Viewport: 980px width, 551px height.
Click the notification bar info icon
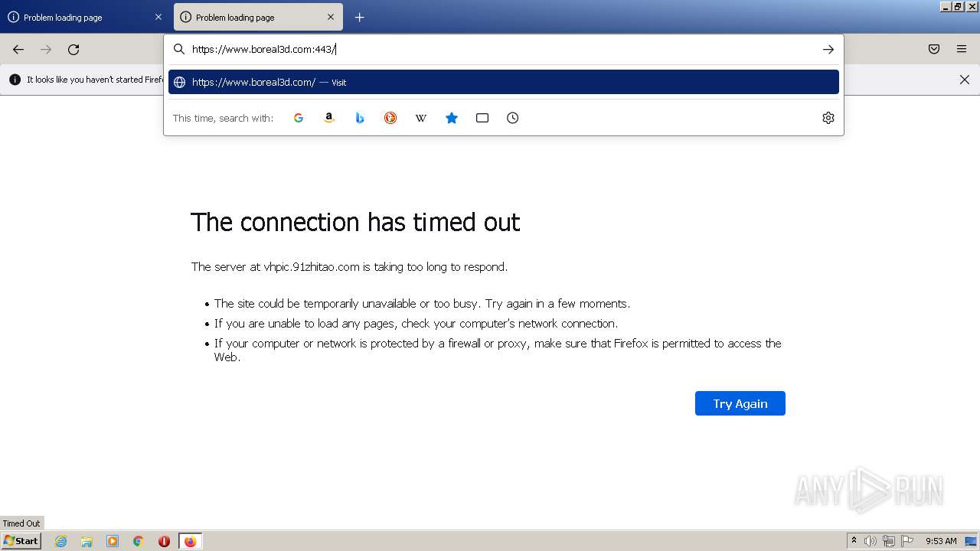(x=15, y=80)
